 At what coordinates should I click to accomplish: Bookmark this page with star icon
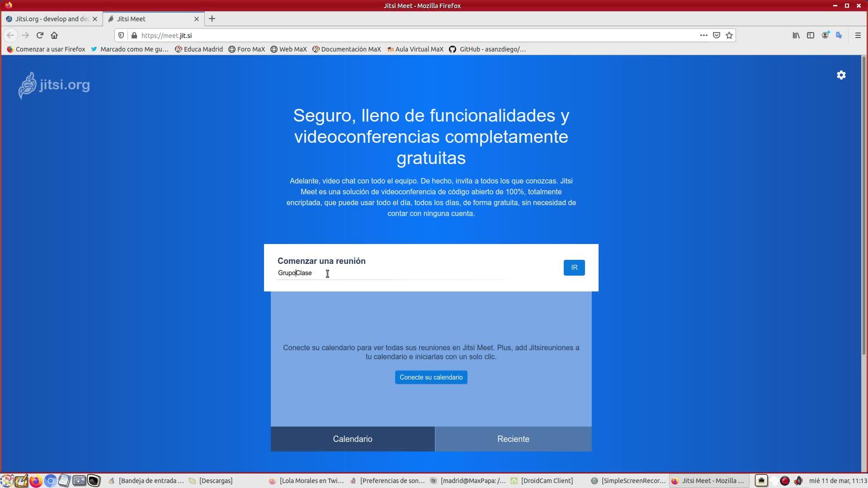729,35
